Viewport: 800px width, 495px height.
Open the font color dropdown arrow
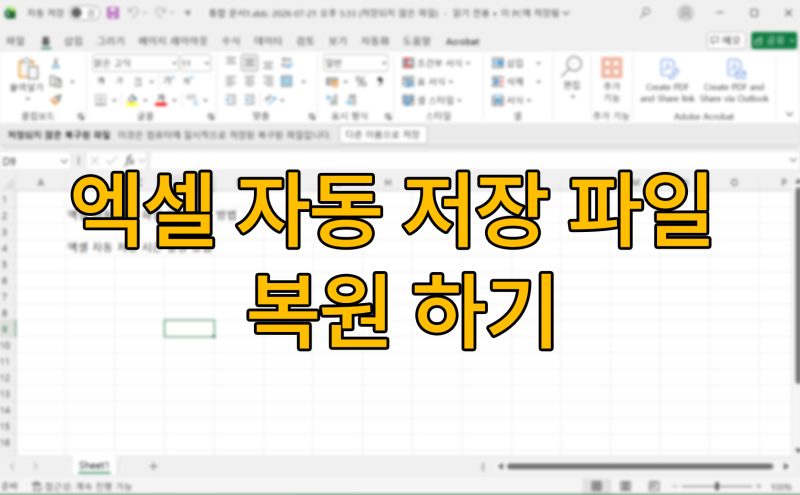pos(174,101)
